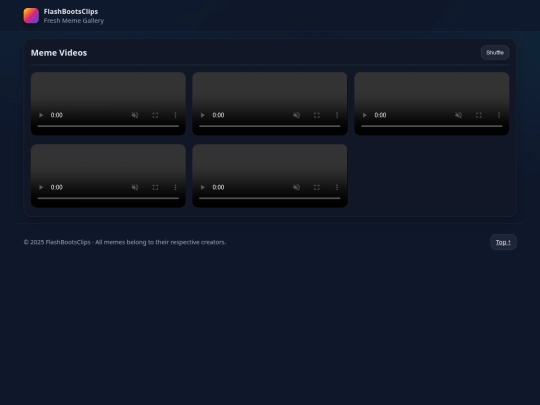This screenshot has width=540, height=405.
Task: Enter fullscreen on bottom-left video
Action: [155, 187]
